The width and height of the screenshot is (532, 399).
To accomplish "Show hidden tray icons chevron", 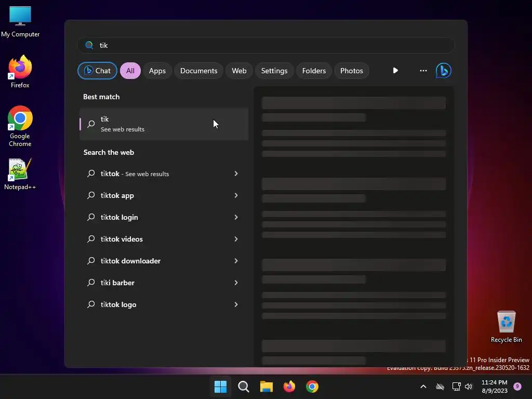I will 423,387.
